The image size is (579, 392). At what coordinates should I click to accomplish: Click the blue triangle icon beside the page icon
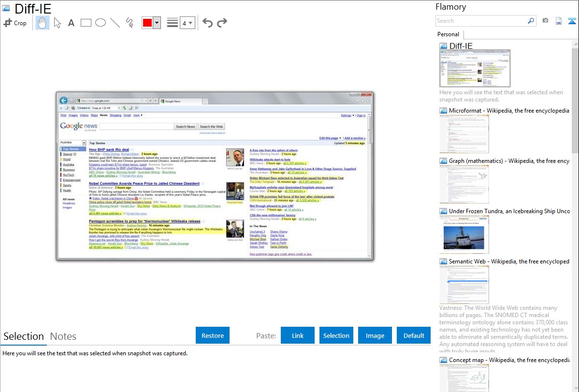(572, 21)
